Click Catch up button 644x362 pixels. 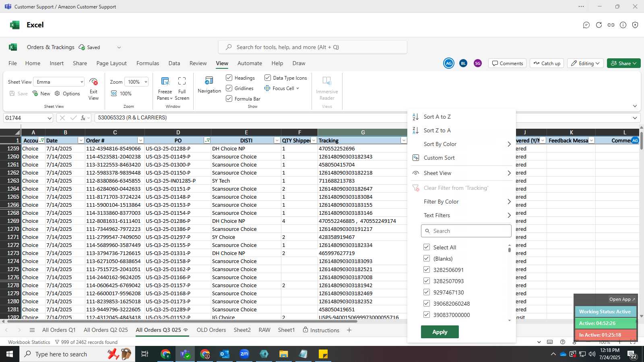[x=547, y=63]
